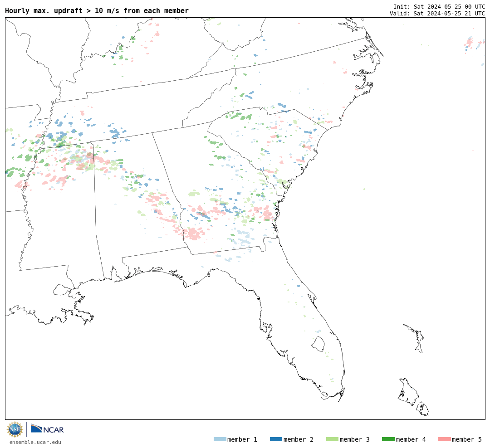This screenshot has height=448, width=490.
Task: Click the 'Hourly max. updraft' chart title
Action: [97, 10]
